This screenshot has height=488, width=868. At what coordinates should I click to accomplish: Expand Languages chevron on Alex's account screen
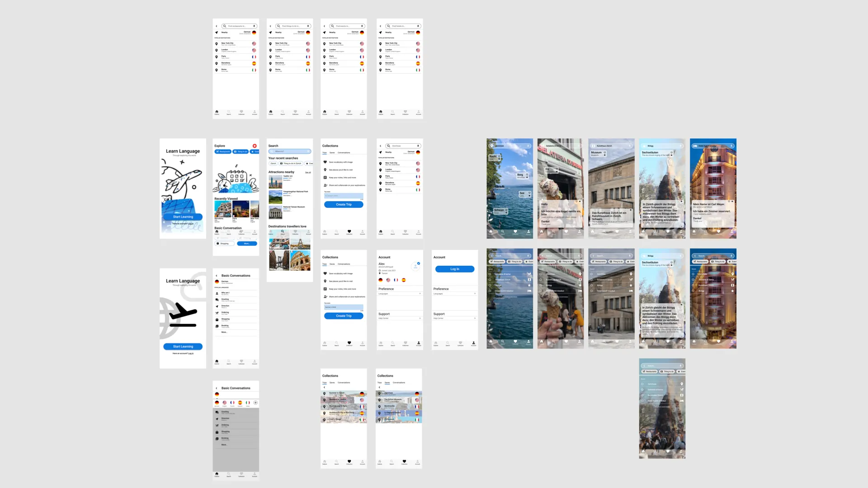(420, 294)
